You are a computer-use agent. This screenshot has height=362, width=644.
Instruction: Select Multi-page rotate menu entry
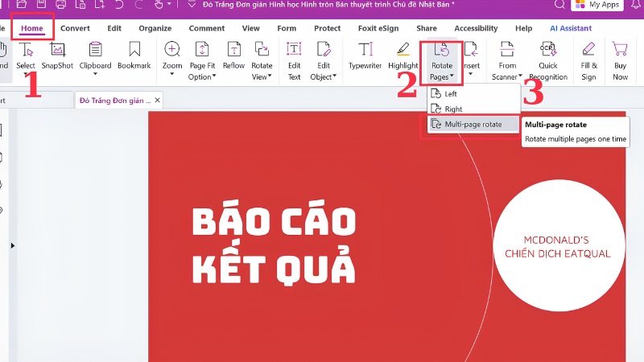[x=473, y=124]
